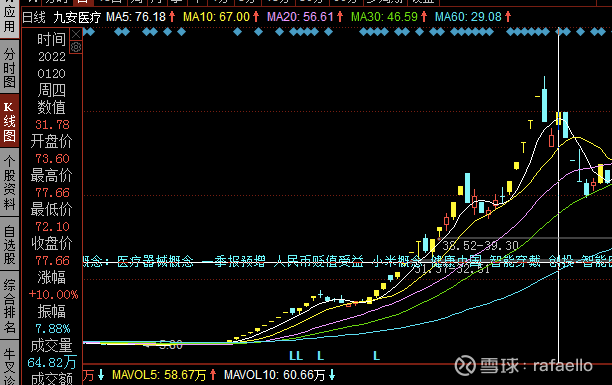612x385 pixels.
Task: Select the K线图 sidebar tab
Action: tap(9, 121)
